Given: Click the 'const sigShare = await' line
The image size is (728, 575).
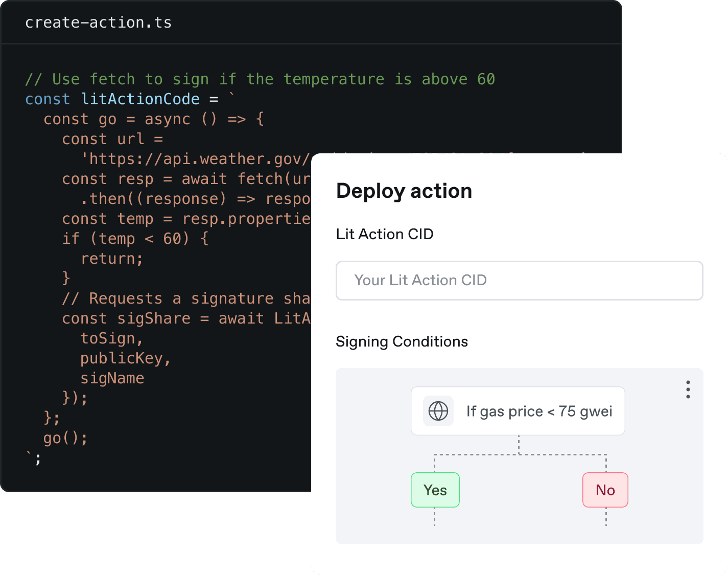Looking at the screenshot, I should (x=186, y=318).
